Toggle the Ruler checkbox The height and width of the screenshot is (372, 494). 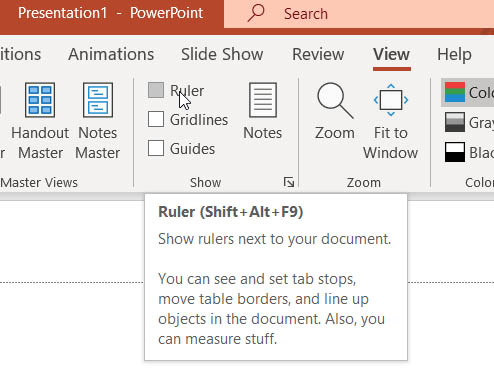pyautogui.click(x=156, y=90)
